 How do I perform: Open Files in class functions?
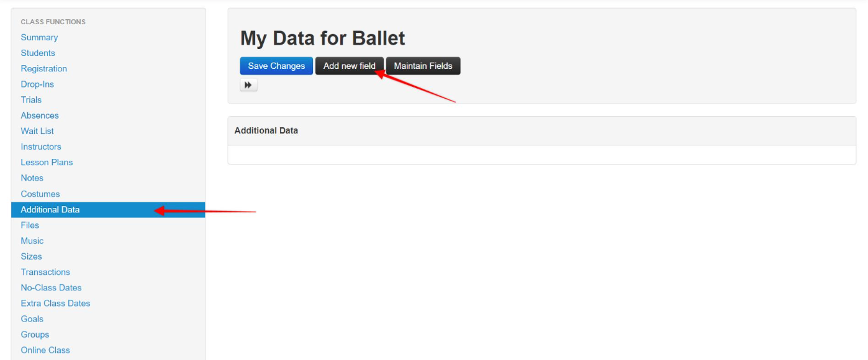30,225
